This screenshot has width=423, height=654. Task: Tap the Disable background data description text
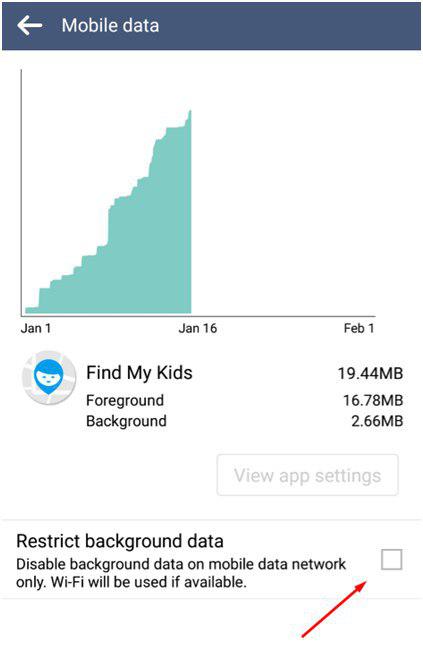tap(181, 573)
